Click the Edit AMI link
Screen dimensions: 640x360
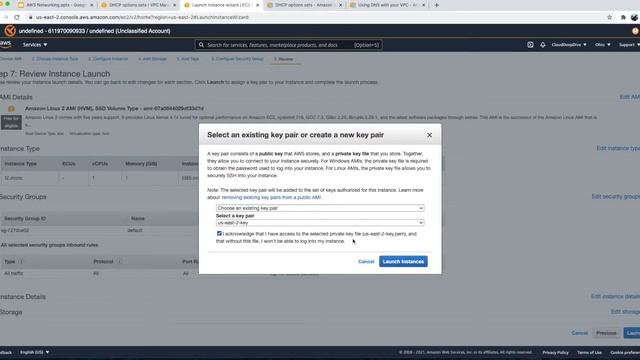(x=629, y=97)
